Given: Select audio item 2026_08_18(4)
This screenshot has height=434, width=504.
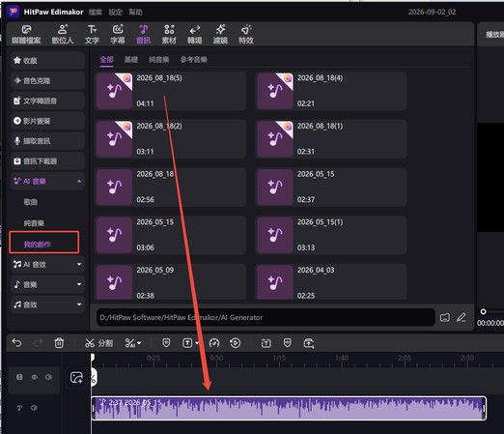Looking at the screenshot, I should click(x=331, y=91).
